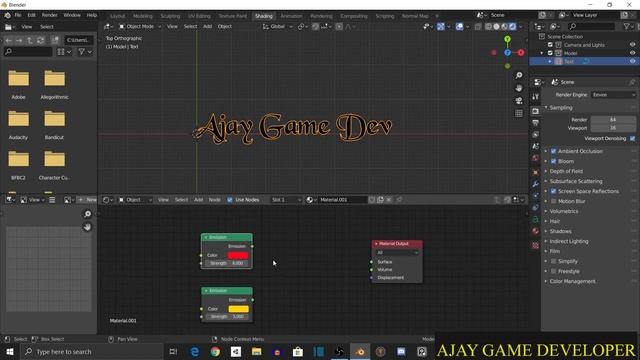This screenshot has width=640, height=360.
Task: Switch to the Layout workspace tab
Action: coord(118,16)
